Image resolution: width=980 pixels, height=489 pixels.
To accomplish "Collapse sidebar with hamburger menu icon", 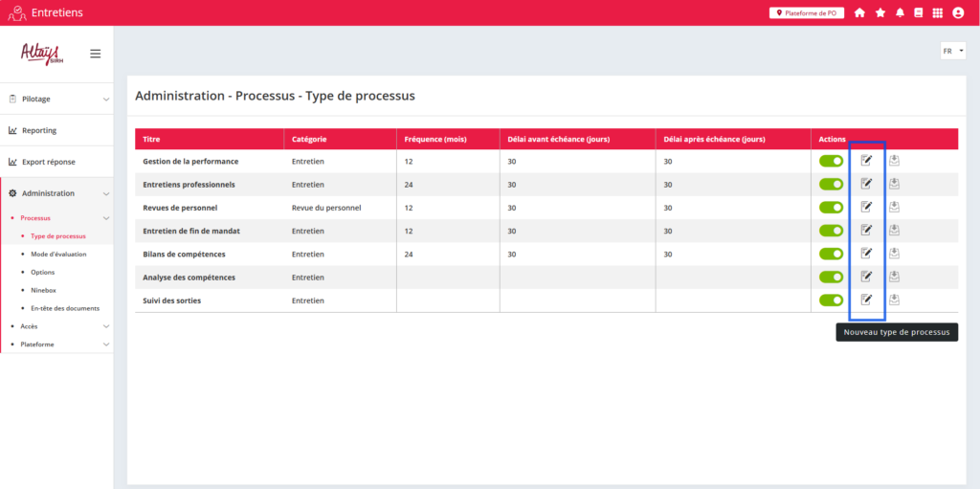I will coord(96,54).
